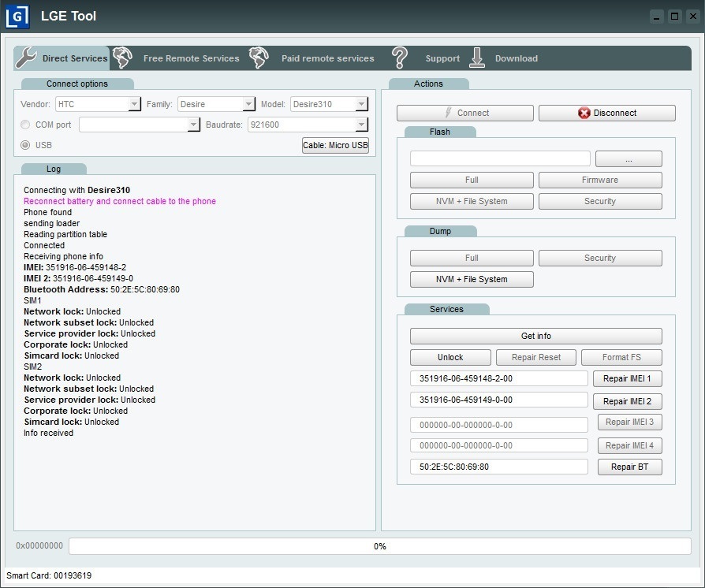
Task: Switch to the Free Remote Services tab
Action: coord(191,58)
